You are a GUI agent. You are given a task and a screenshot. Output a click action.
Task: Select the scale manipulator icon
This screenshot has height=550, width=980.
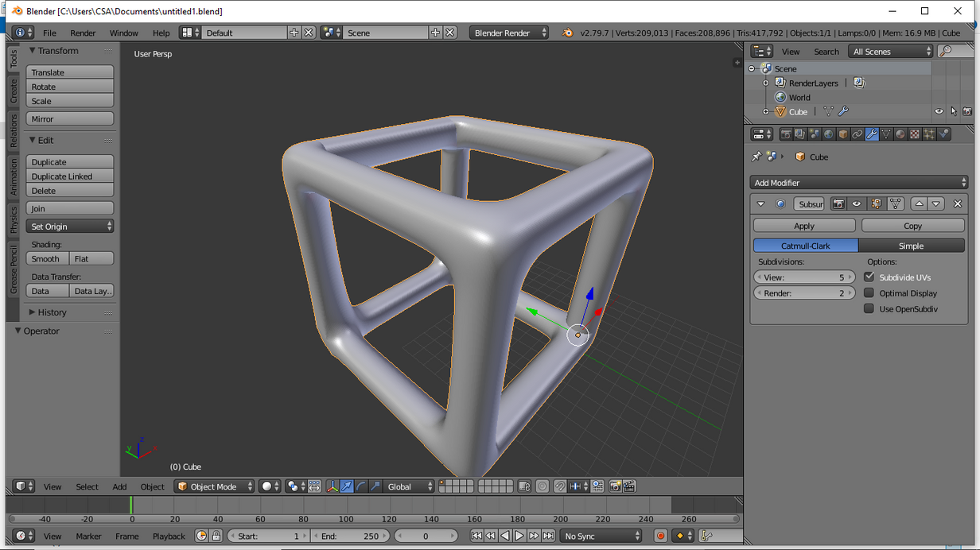click(x=375, y=486)
